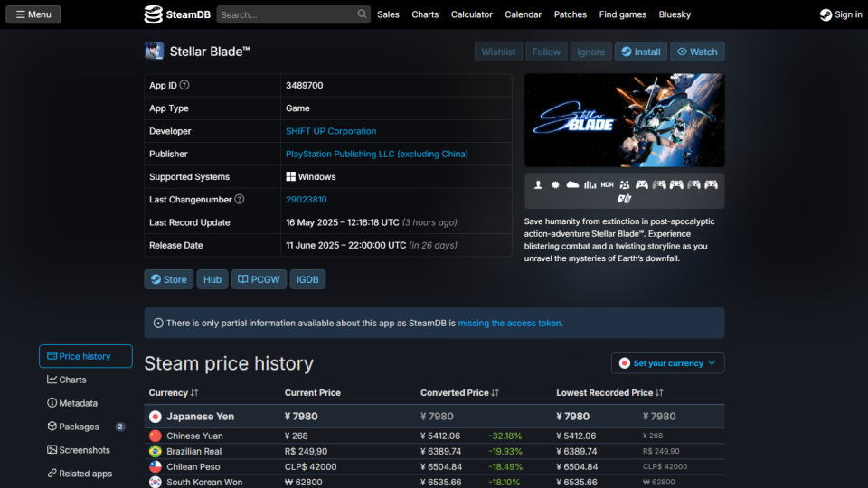Screen dimensions: 868x488
Task: Click the Remote Play icon below the controllers
Action: tap(625, 199)
